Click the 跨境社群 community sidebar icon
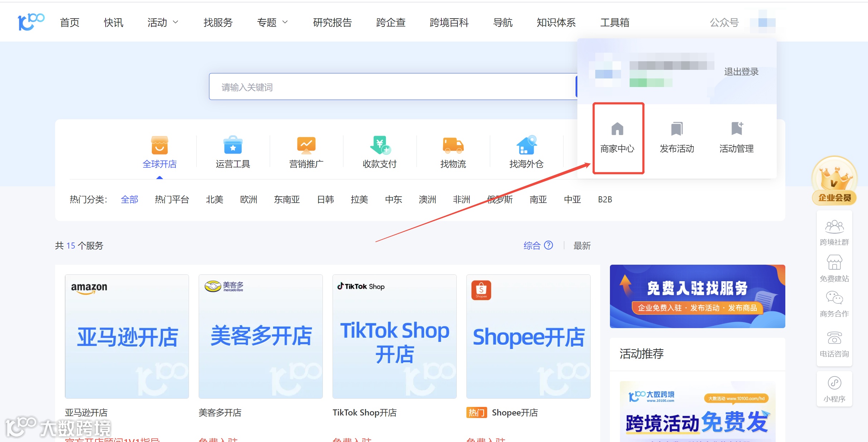The height and width of the screenshot is (442, 868). pos(834,227)
